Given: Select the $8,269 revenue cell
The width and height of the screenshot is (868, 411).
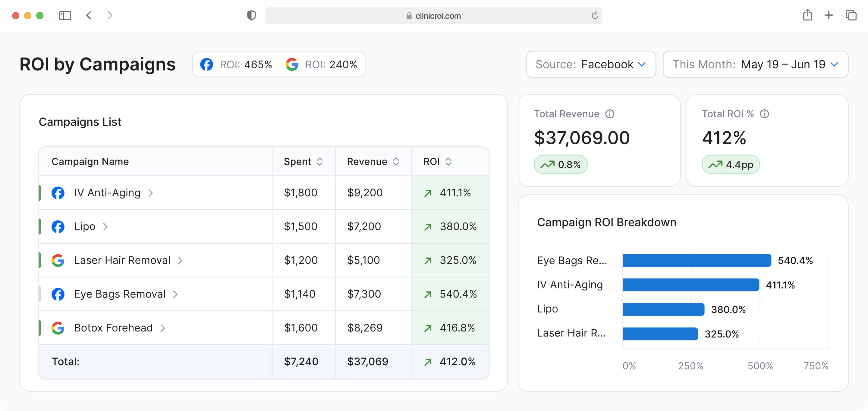Looking at the screenshot, I should coord(373,328).
